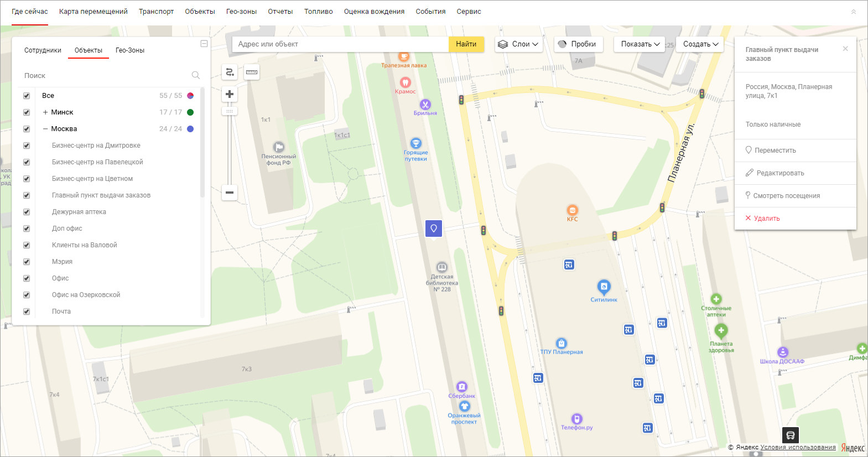Click the Поиск field in objects panel

click(x=105, y=76)
